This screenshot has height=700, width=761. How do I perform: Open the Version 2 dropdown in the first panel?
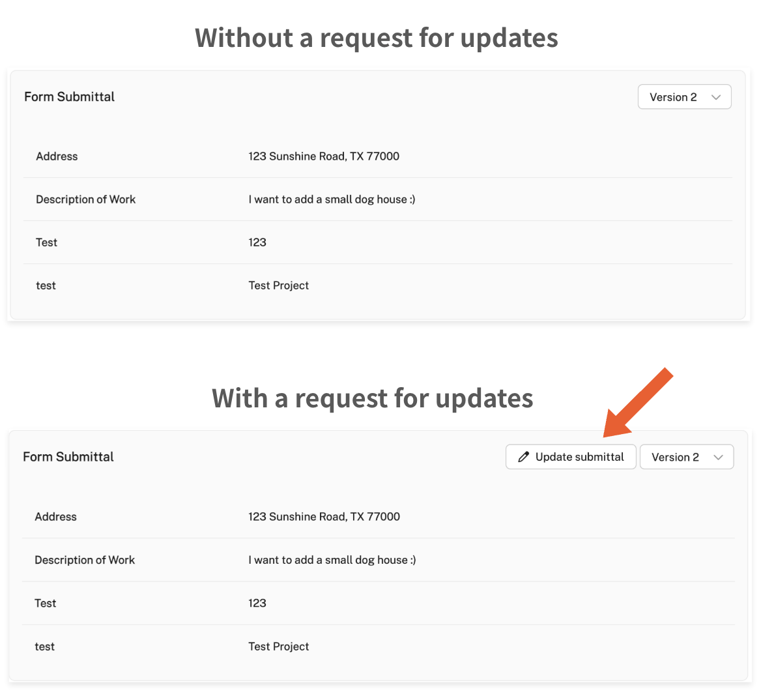click(684, 97)
